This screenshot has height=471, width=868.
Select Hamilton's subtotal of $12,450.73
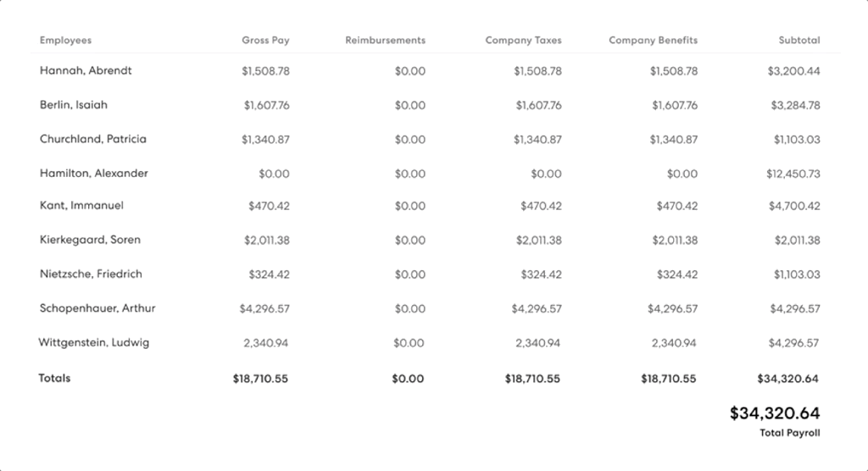pyautogui.click(x=793, y=174)
